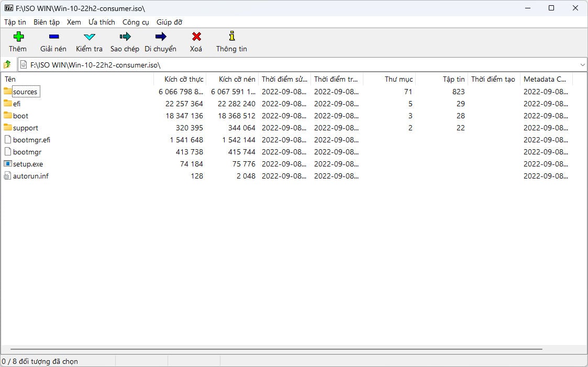This screenshot has height=367, width=588.
Task: Sort by Tập tin column header
Action: coord(442,79)
